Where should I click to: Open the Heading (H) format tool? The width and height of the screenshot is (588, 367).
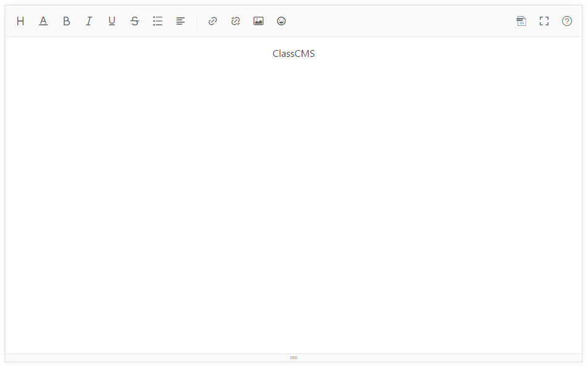[20, 21]
